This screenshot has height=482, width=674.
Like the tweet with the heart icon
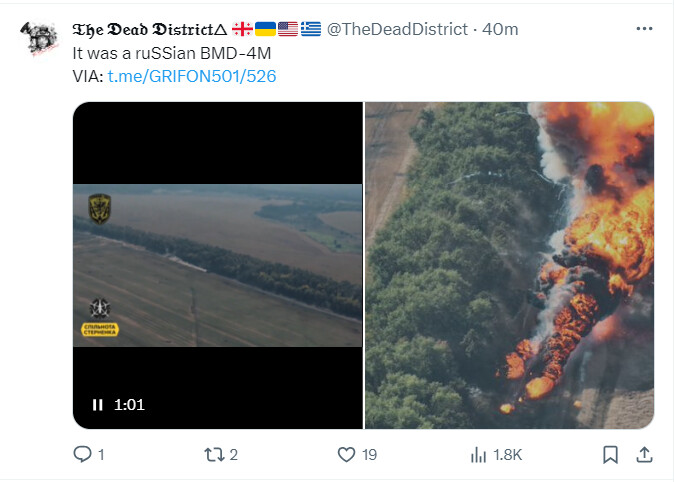point(346,455)
